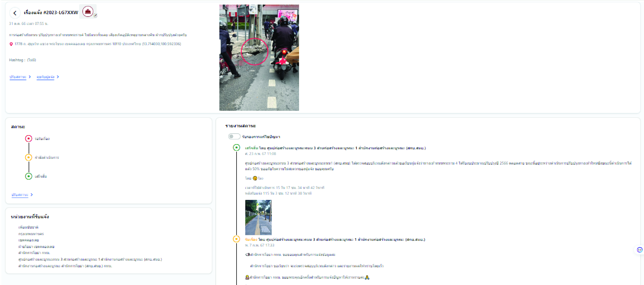This screenshot has height=285, width=644.
Task: Click the chevron beside ปรับสถานะ in the status panel
Action: point(32,195)
